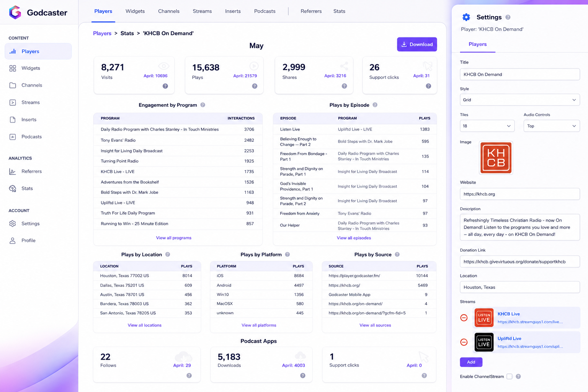Screen dimensions: 588x392
Task: Open account Settings via sidebar gear icon
Action: [x=13, y=224]
